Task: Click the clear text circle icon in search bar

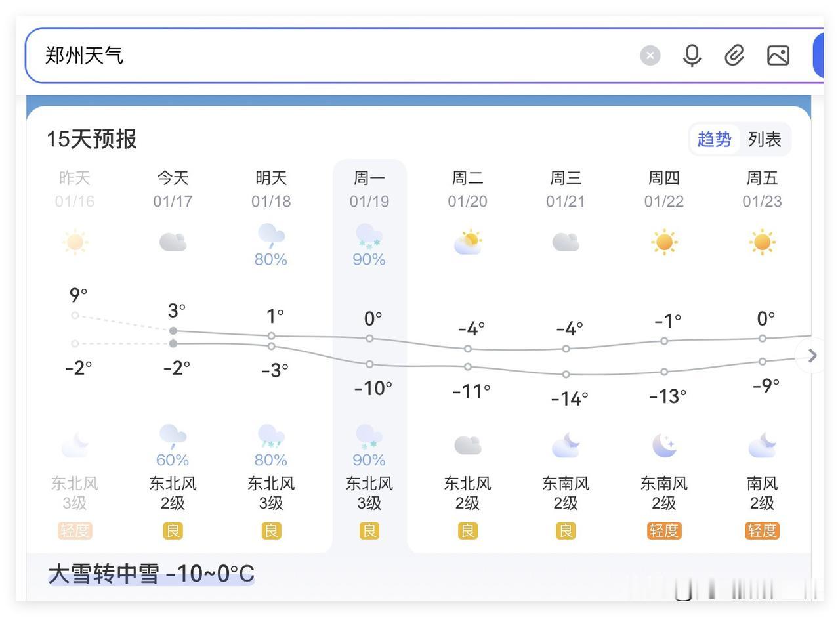Action: (650, 55)
